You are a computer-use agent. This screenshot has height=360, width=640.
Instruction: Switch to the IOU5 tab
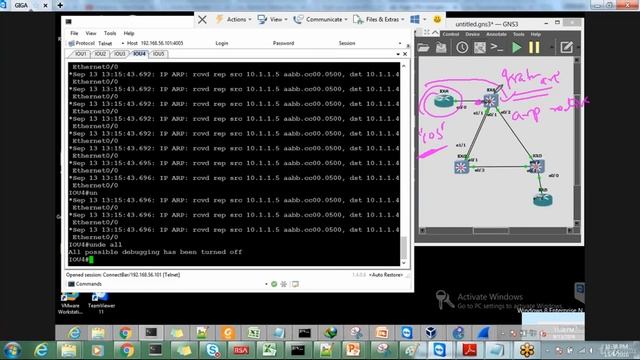tap(158, 54)
